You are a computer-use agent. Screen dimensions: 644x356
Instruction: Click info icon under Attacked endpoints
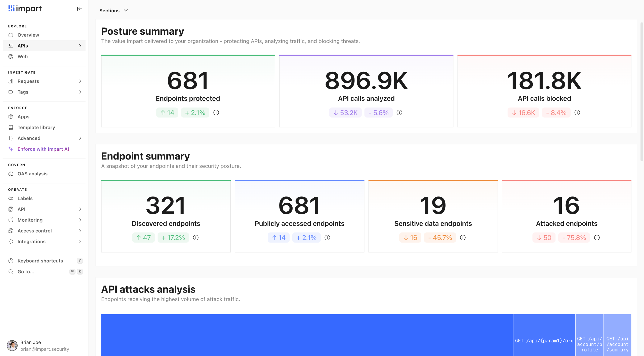coord(597,238)
